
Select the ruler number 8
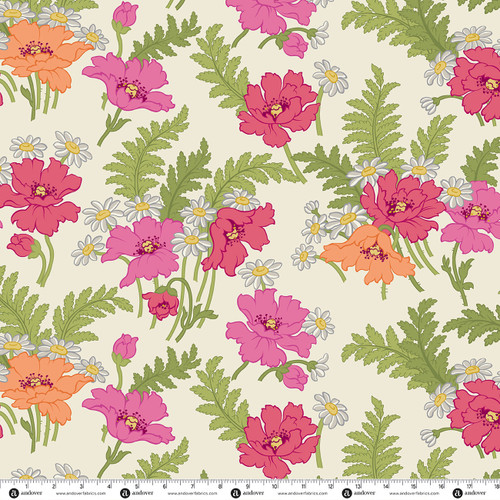tap(219, 487)
